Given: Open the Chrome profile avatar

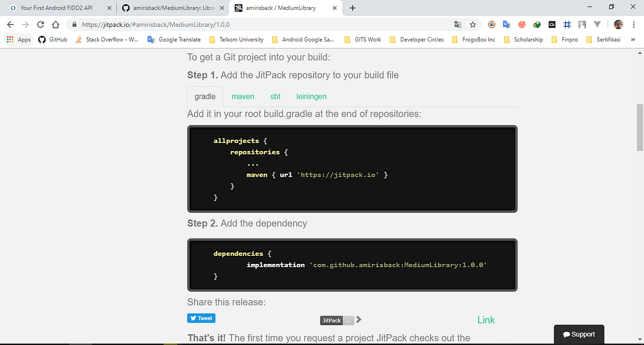Looking at the screenshot, I should pos(618,24).
